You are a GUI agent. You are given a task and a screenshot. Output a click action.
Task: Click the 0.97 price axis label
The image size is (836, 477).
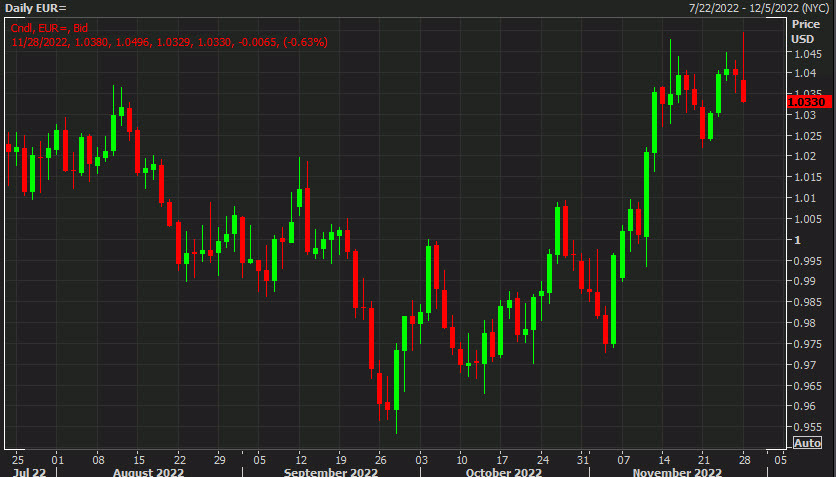tap(805, 365)
